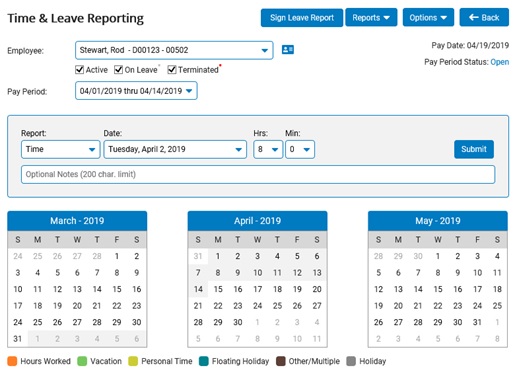The width and height of the screenshot is (515, 374).
Task: Select April 19 in the April calendar
Action: pos(297,289)
